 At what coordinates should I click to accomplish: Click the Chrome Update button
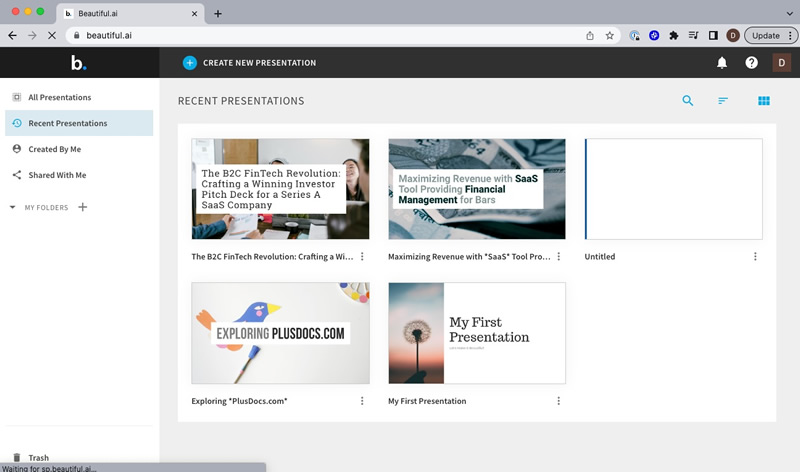point(766,35)
